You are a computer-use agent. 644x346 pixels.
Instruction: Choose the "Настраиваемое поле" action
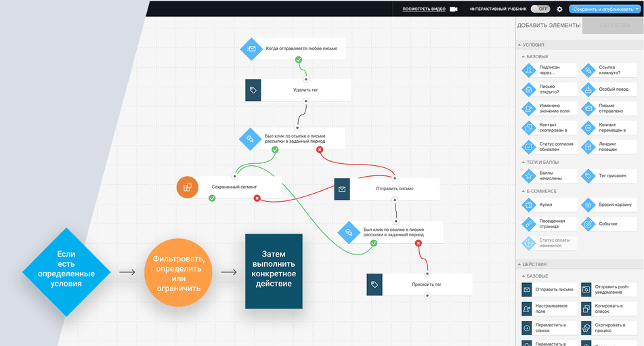(550, 309)
